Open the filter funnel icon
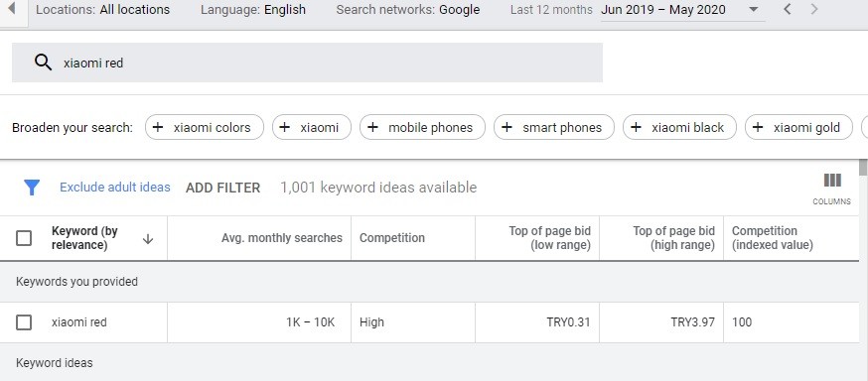868x381 pixels. 32,188
